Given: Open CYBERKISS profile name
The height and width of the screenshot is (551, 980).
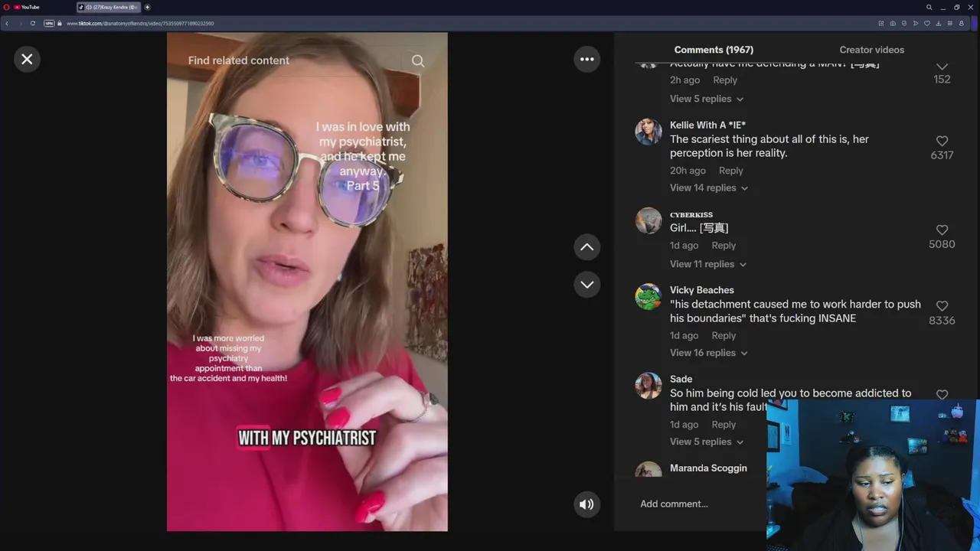Looking at the screenshot, I should coord(691,215).
